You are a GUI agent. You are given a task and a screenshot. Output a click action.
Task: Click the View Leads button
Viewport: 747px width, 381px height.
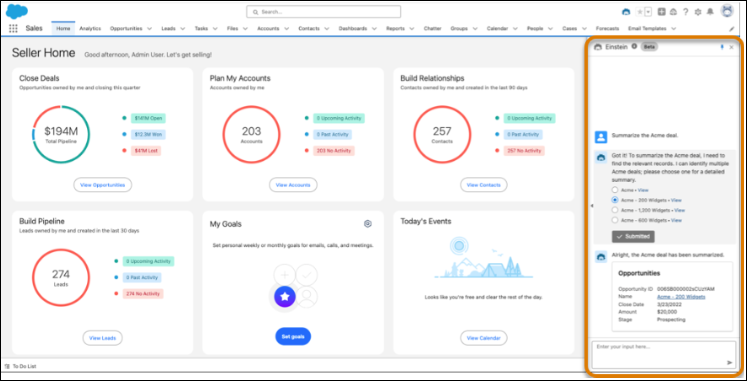pyautogui.click(x=102, y=338)
